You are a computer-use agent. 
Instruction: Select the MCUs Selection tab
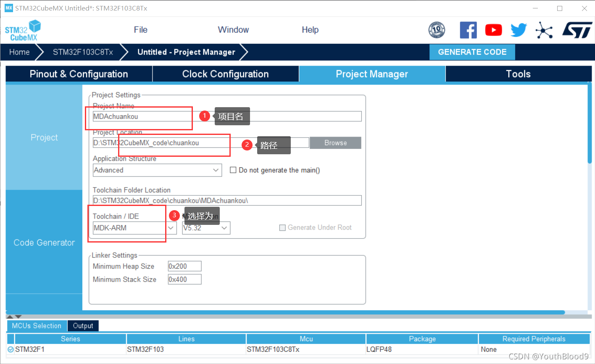[x=37, y=326]
